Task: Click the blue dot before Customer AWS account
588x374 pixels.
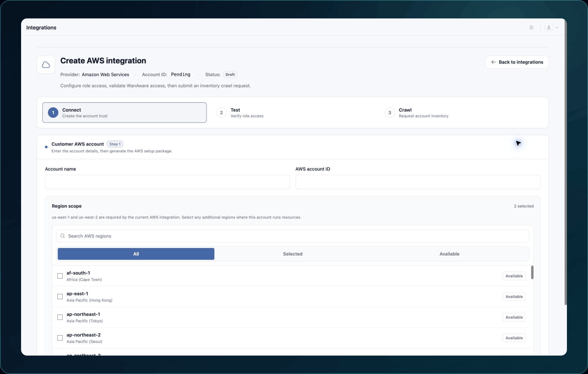Action: (46, 147)
